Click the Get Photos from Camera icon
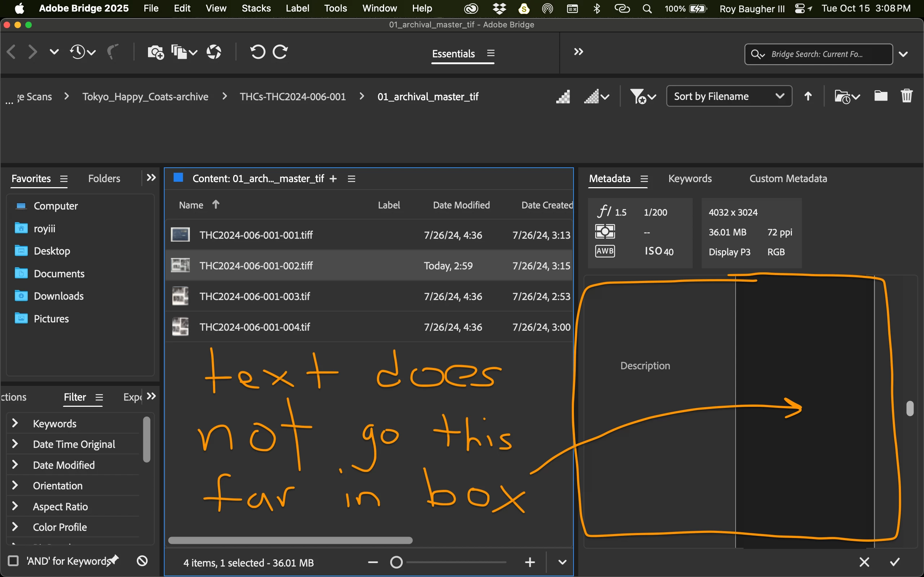Screen dimensions: 924x577 (155, 52)
